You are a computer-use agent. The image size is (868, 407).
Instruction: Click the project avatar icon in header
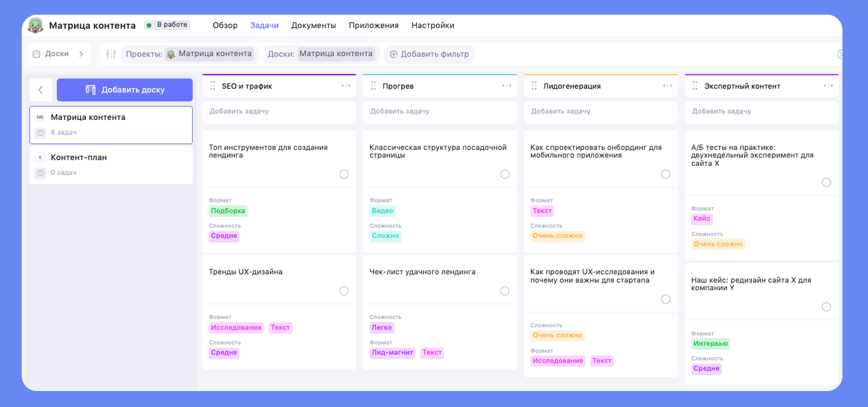click(x=36, y=26)
